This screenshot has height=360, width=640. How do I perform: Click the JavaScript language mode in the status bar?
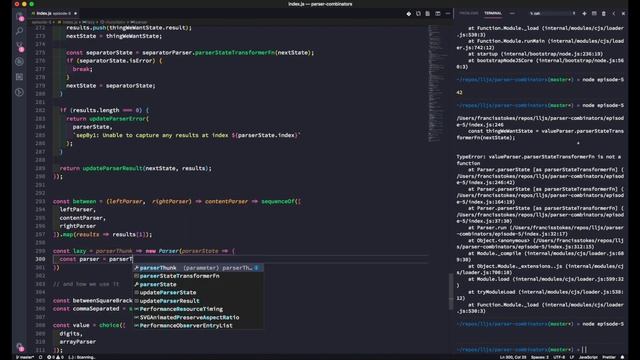tap(588, 357)
